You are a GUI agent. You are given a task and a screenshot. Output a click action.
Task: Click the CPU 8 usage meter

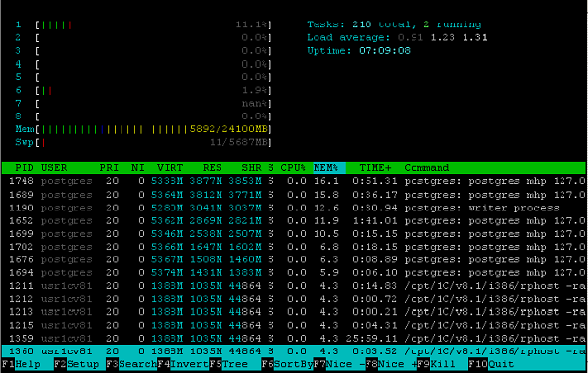143,117
